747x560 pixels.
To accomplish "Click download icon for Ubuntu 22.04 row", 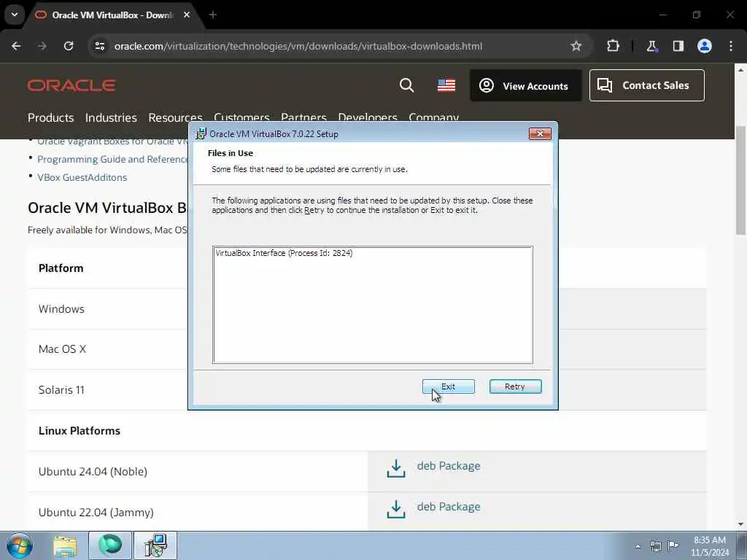I will 396,509.
